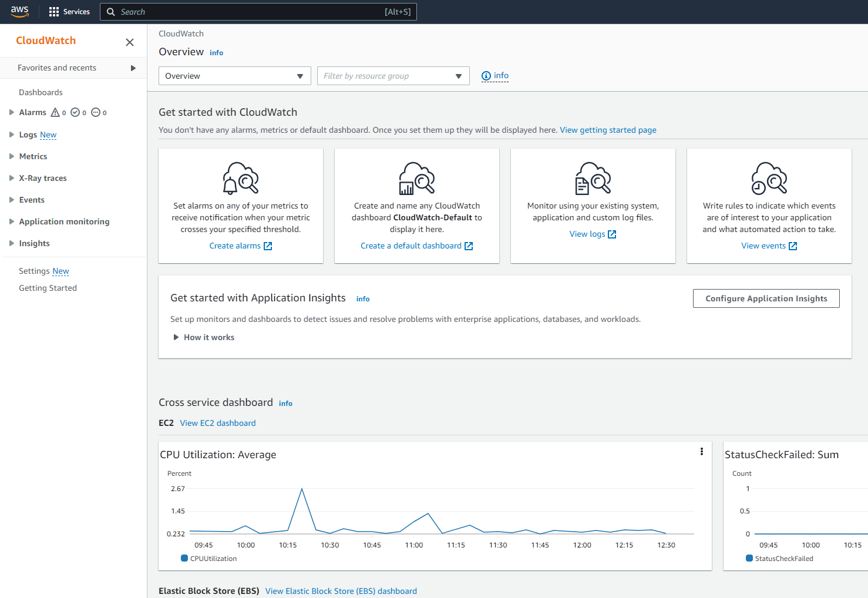Expand Favorites and recents submenu
This screenshot has width=868, height=598.
point(133,68)
